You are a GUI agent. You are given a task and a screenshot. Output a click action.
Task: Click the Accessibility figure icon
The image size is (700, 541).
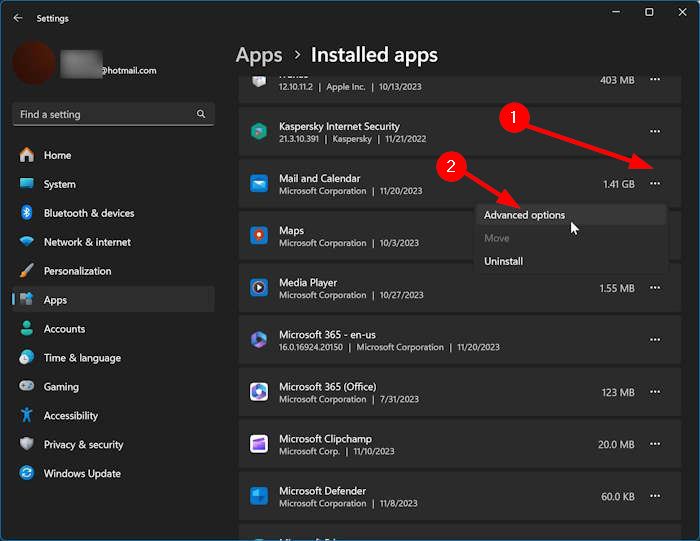(27, 415)
